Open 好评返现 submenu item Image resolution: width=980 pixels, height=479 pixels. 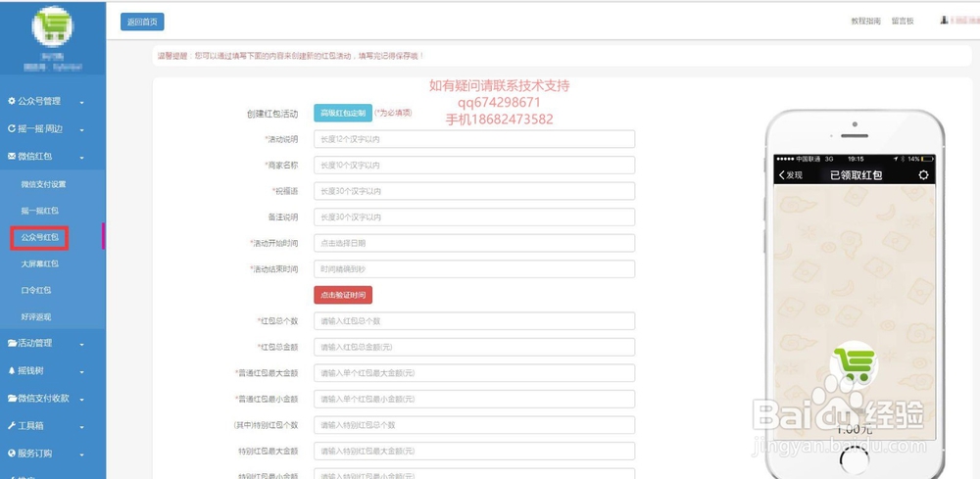35,317
